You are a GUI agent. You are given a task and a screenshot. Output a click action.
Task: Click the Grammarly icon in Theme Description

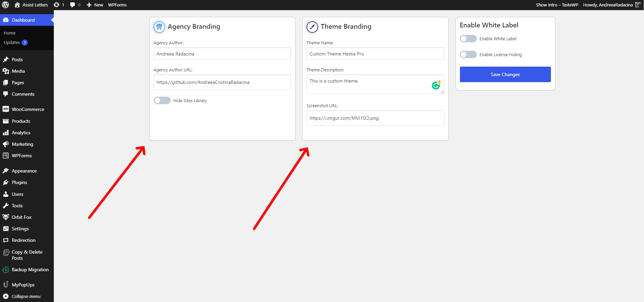point(436,86)
